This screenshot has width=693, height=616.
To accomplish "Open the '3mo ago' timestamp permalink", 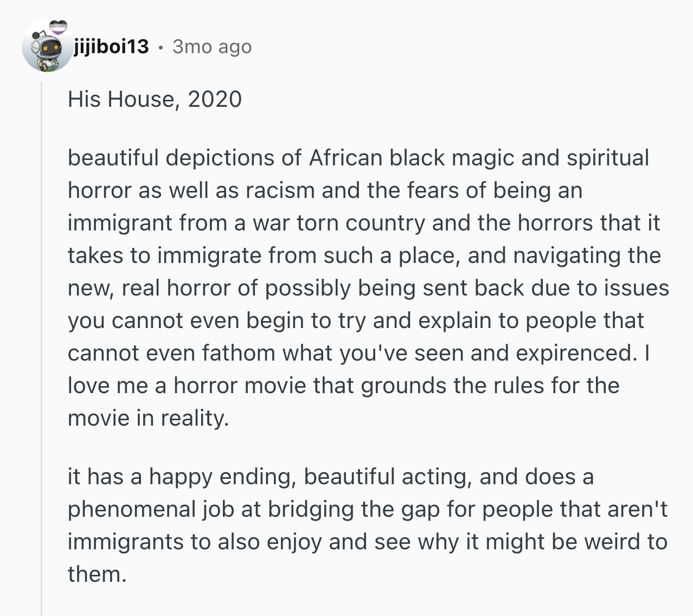I will coord(212,47).
